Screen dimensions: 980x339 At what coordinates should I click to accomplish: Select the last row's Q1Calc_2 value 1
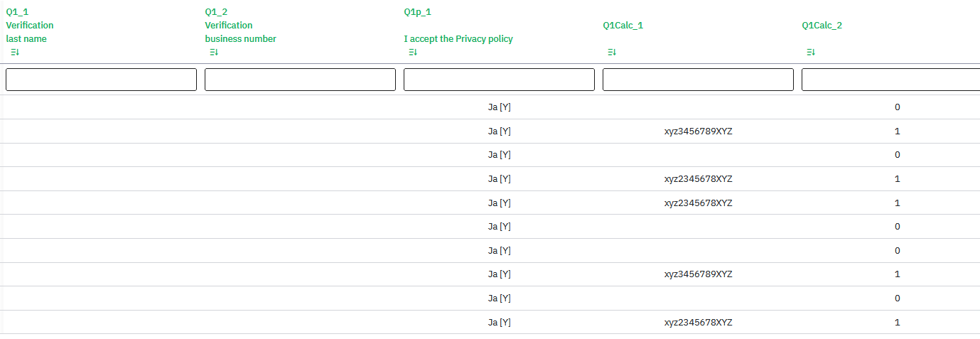point(897,323)
